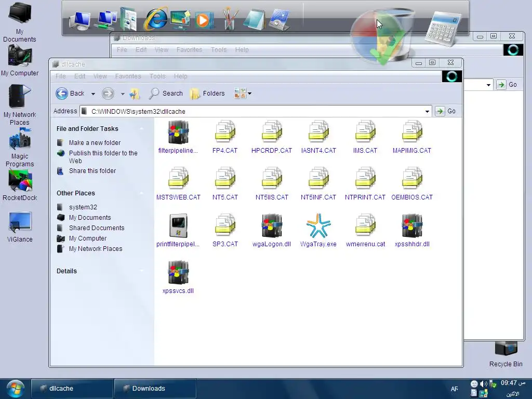
Task: Open the Edit menu in dllcache
Action: 79,76
